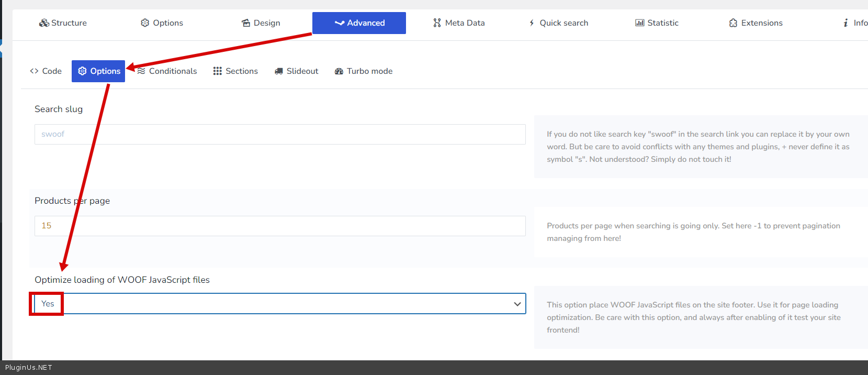Image resolution: width=868 pixels, height=375 pixels.
Task: Click the PluginUs.NET footer link
Action: click(x=29, y=368)
